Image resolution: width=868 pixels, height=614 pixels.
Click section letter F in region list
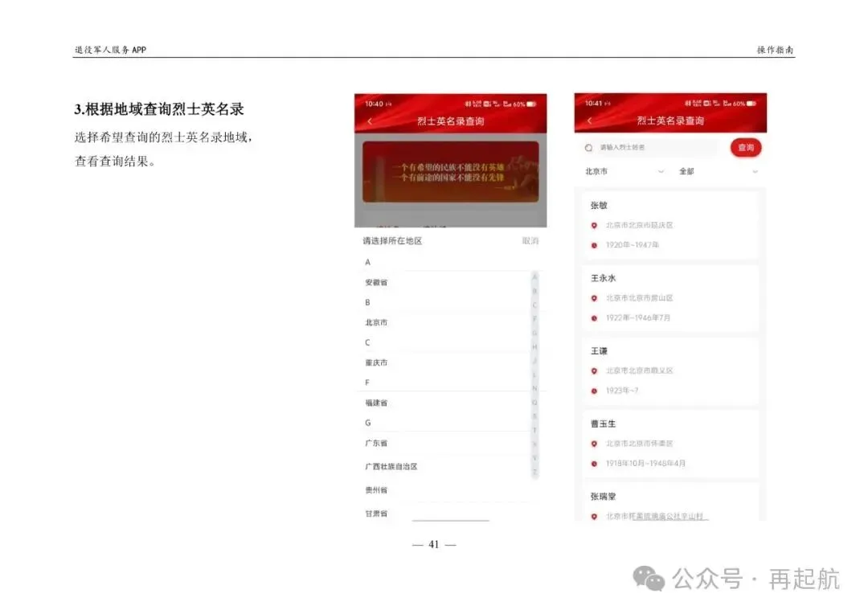(x=367, y=383)
